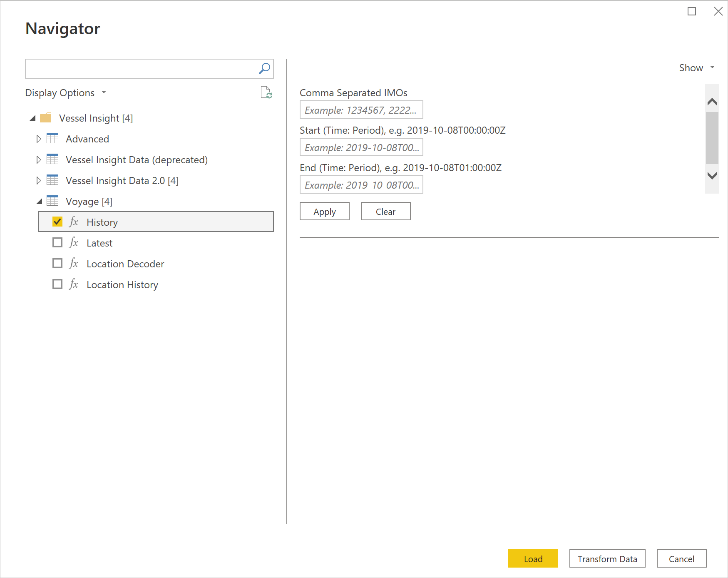Click the Voyage table icon
The width and height of the screenshot is (728, 578).
(52, 201)
